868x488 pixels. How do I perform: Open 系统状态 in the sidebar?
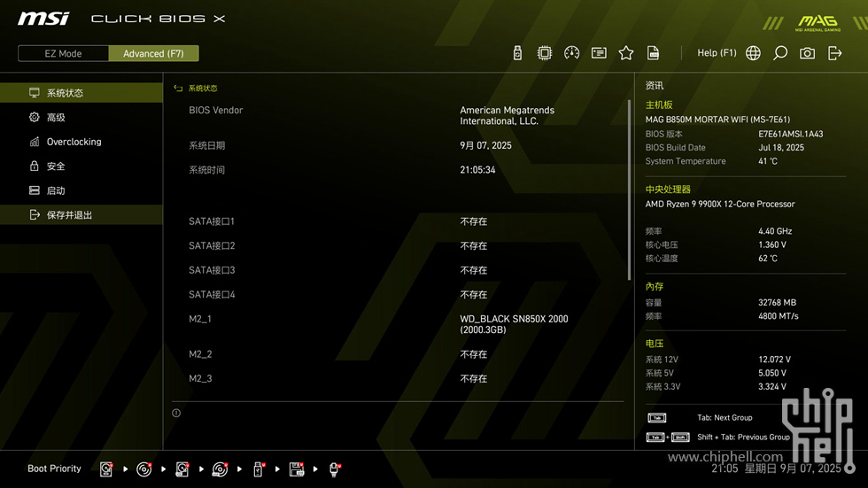pos(81,92)
